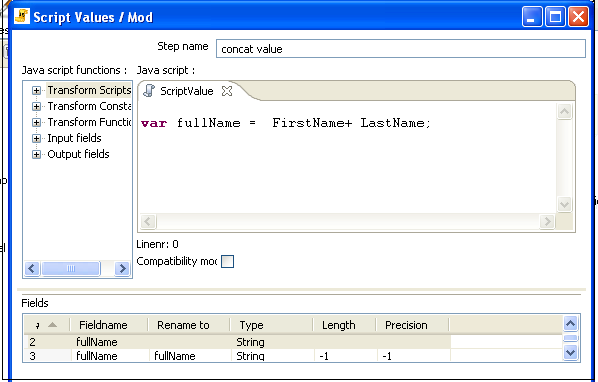
Task: Expand the Transform Scripts node
Action: click(x=36, y=90)
